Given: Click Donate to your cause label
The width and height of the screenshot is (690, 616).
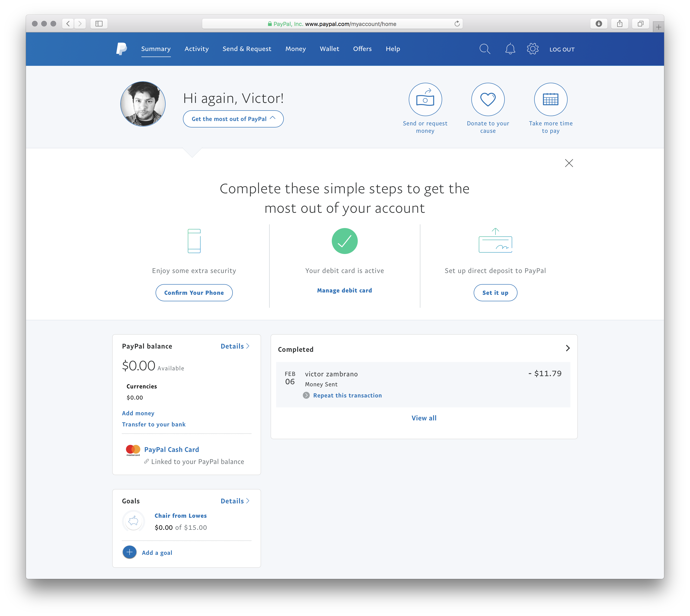Looking at the screenshot, I should (488, 127).
